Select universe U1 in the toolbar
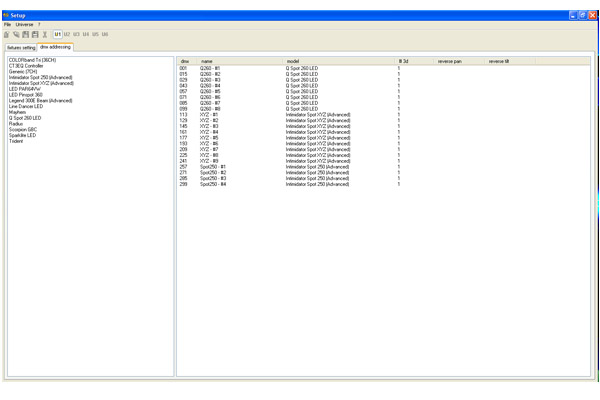Image resolution: width=600 pixels, height=400 pixels. [57, 34]
